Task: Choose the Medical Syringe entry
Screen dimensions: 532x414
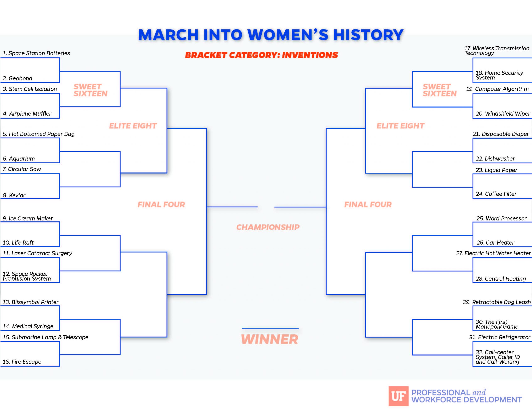Action: [x=28, y=326]
